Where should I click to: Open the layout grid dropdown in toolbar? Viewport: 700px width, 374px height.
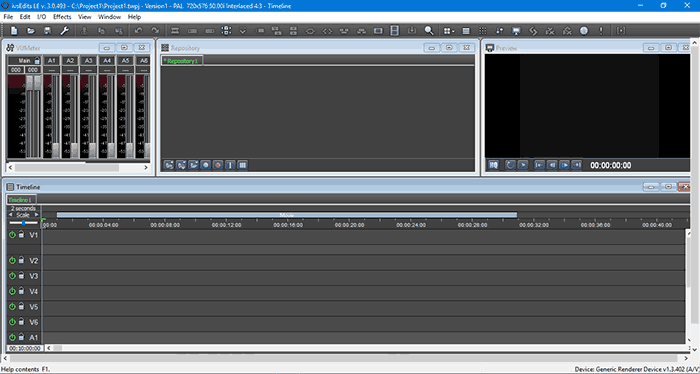pos(449,31)
